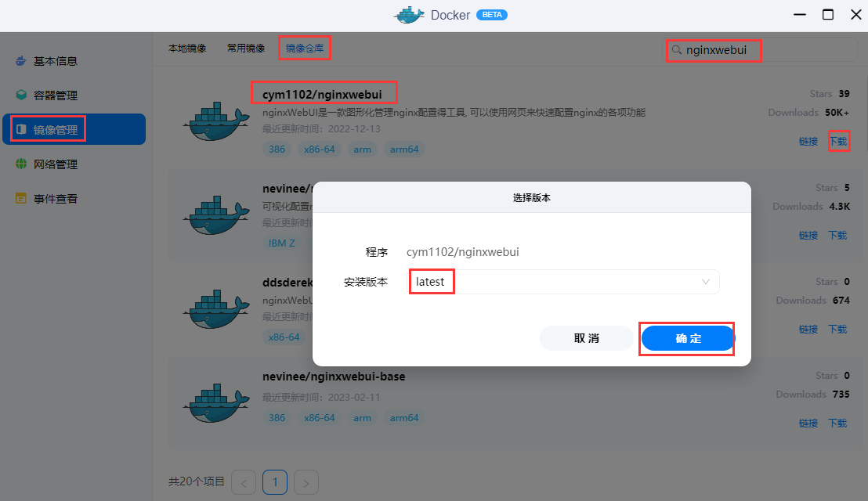Click x86-64 tag under cym1102/nginxwebui
This screenshot has width=868, height=501.
click(x=320, y=150)
